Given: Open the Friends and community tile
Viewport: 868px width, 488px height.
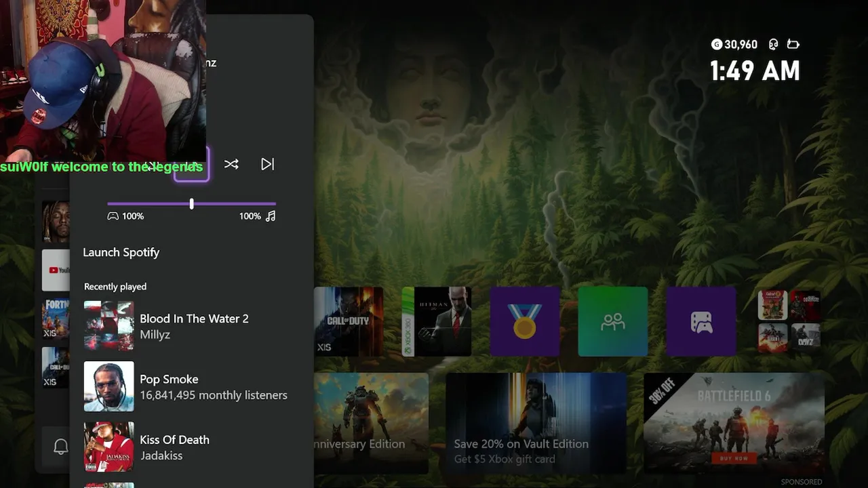Looking at the screenshot, I should coord(613,321).
